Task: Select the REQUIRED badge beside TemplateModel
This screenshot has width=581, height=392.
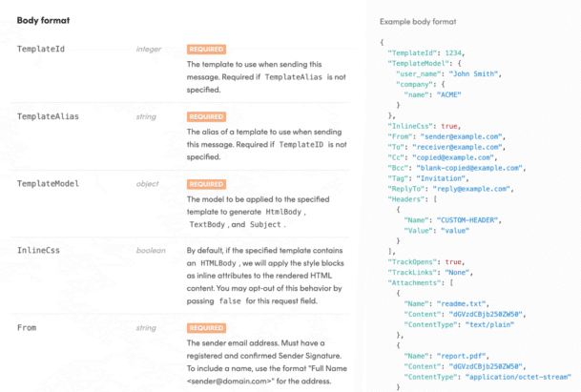Action: point(206,184)
